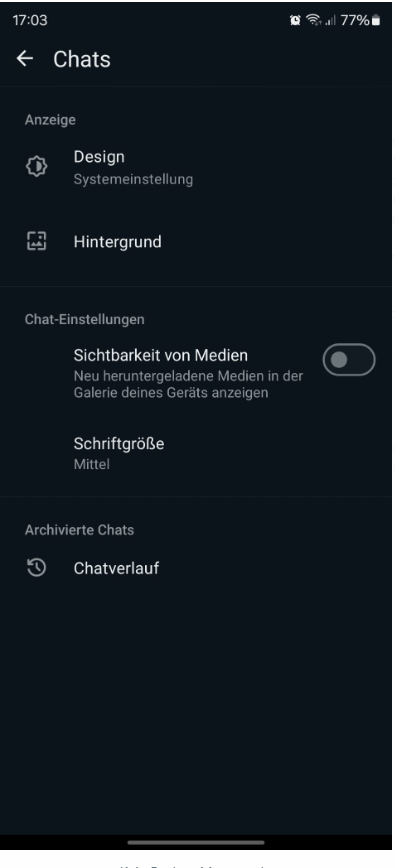395x868 pixels.
Task: Click the Design theme icon
Action: [37, 166]
